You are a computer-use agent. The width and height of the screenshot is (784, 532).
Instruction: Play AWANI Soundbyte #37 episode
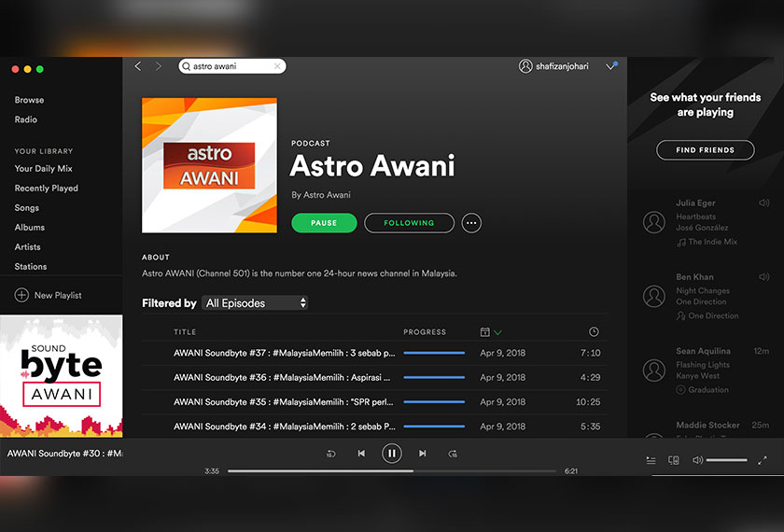click(284, 353)
